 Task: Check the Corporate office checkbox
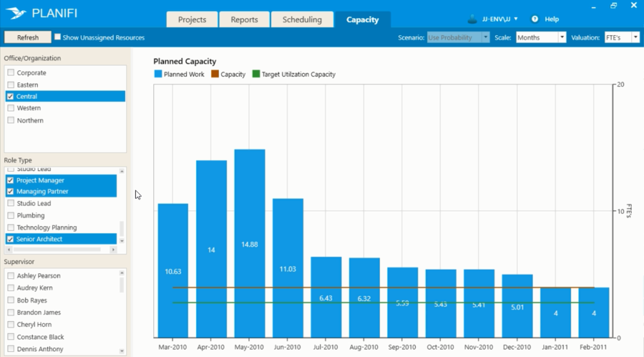[x=11, y=72]
